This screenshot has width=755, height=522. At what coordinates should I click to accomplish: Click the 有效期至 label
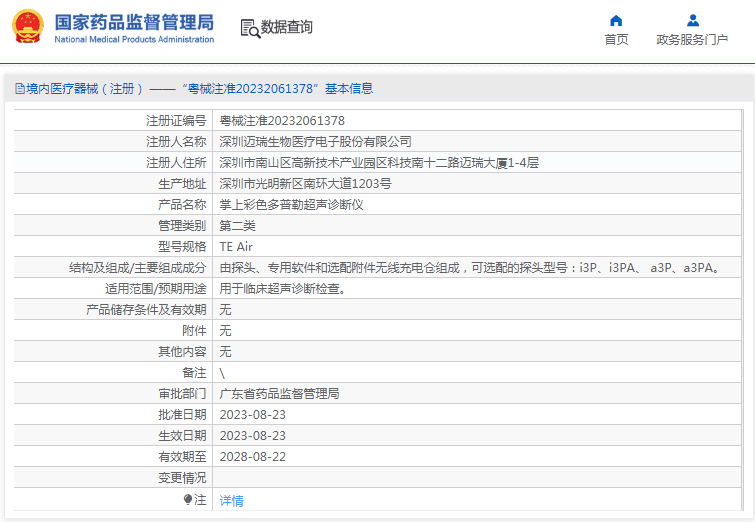coord(182,457)
